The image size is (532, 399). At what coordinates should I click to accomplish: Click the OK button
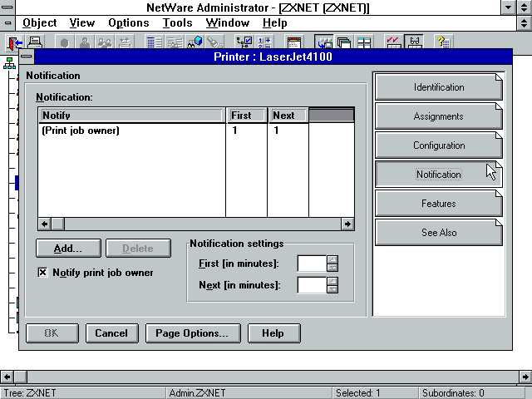(x=52, y=333)
